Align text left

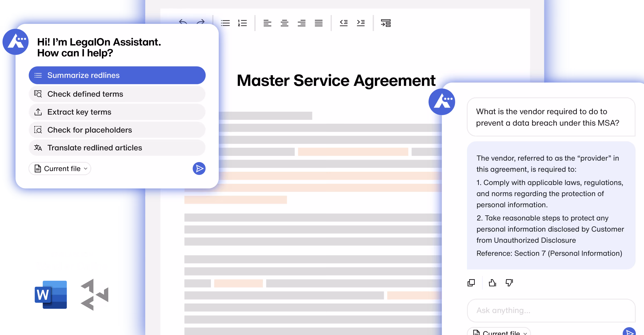267,23
